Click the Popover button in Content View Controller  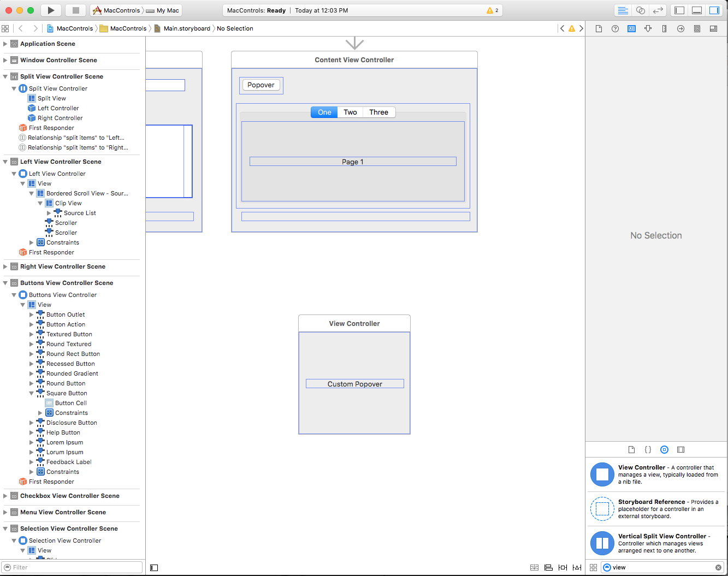tap(261, 85)
